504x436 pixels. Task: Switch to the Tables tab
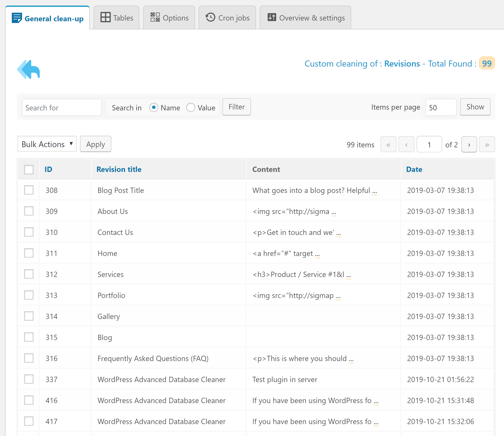click(116, 17)
